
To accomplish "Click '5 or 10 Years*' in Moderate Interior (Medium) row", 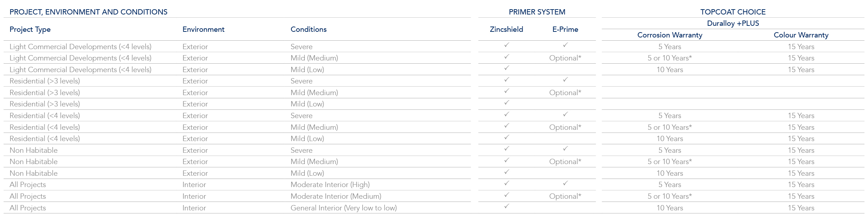I will [x=670, y=196].
